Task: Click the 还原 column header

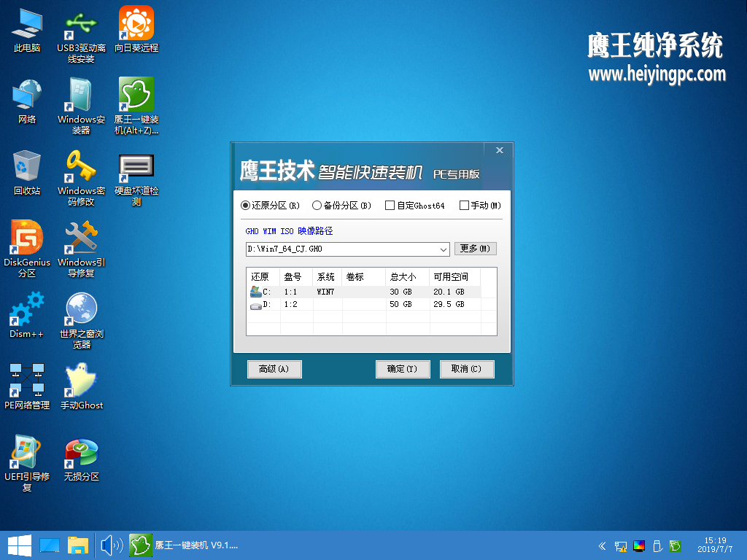Action: [263, 276]
